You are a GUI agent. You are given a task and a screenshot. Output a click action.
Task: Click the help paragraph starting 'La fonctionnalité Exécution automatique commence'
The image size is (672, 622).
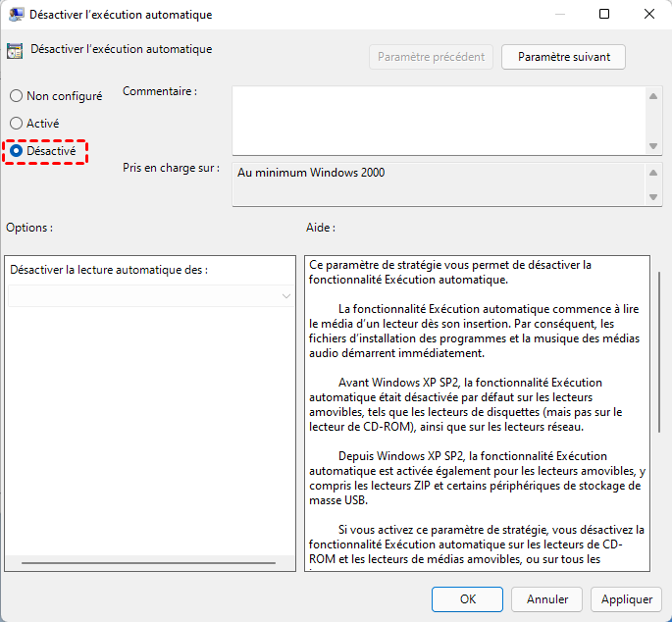tap(474, 331)
